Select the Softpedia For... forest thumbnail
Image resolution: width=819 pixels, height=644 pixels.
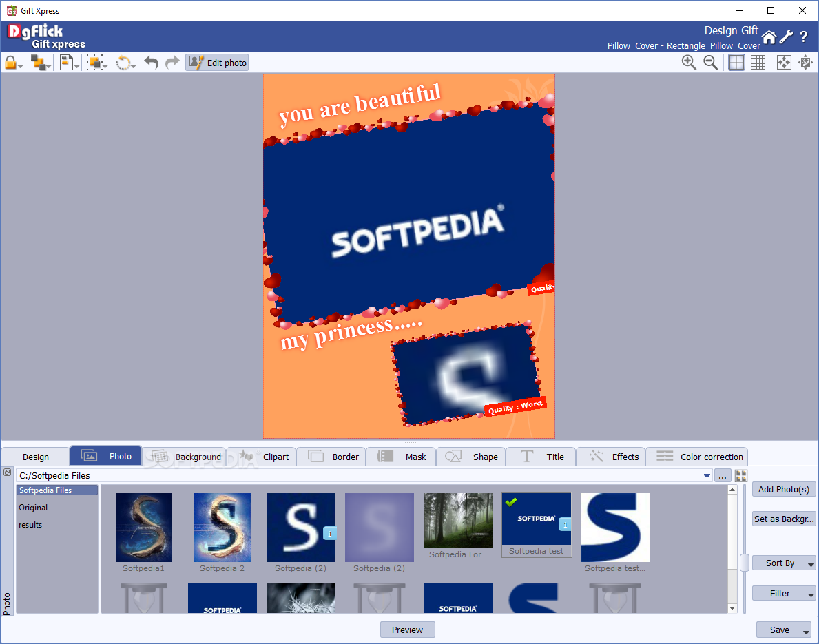(x=457, y=520)
